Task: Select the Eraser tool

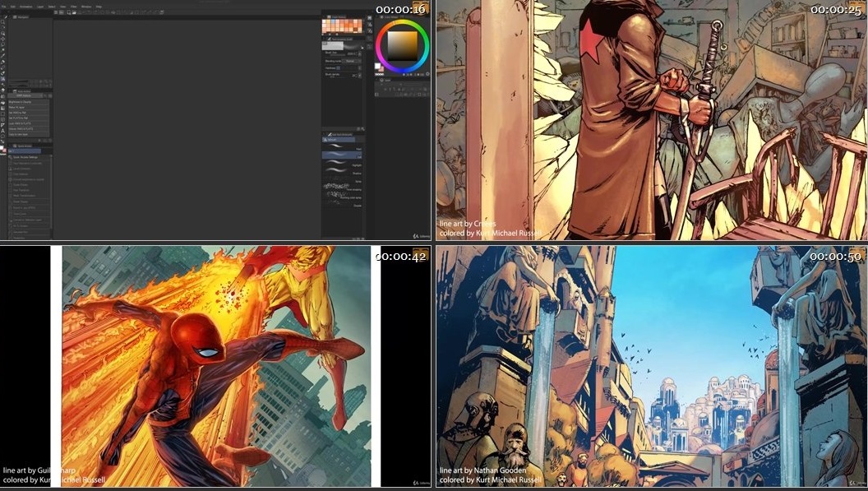Action: 2,90
